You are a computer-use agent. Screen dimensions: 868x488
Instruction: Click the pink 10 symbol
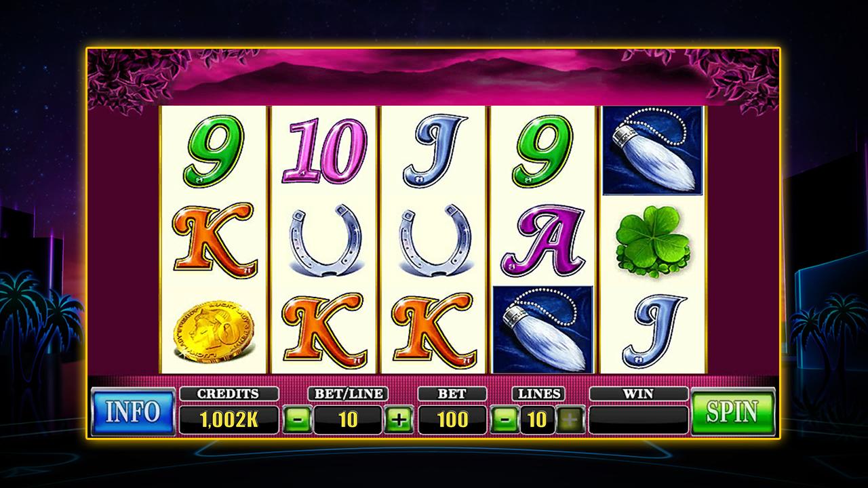pyautogui.click(x=325, y=151)
